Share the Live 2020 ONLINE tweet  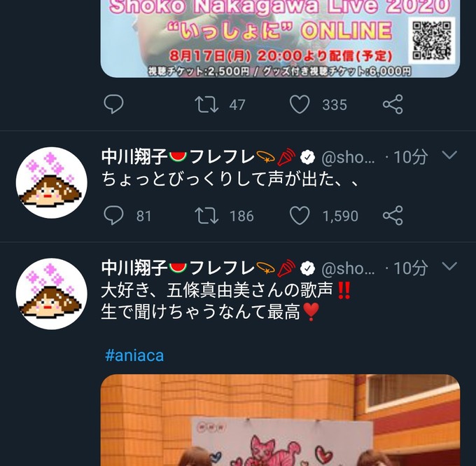pyautogui.click(x=393, y=104)
